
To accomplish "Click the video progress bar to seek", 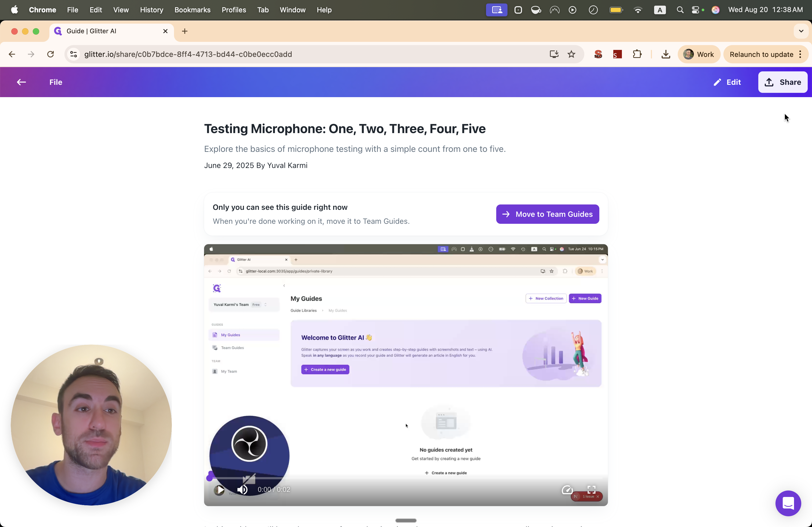I will [x=406, y=478].
